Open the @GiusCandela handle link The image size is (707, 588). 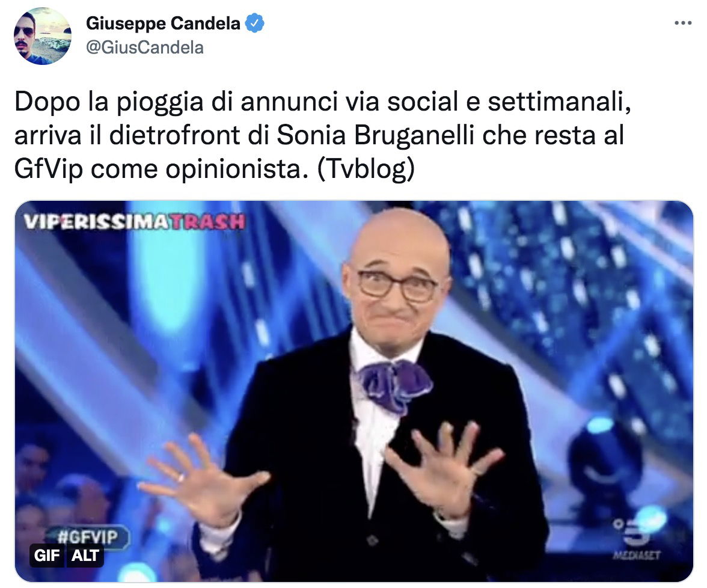click(145, 47)
